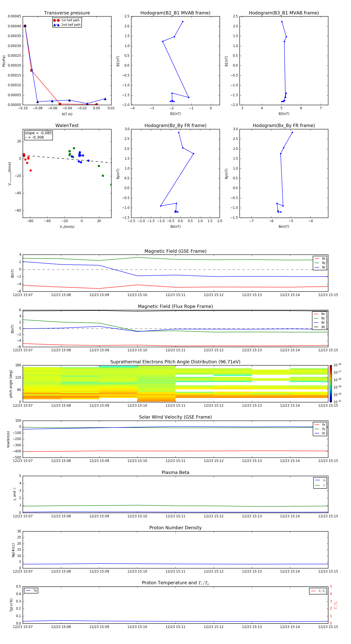Select the "2nd half path" legend entry

[67, 25]
